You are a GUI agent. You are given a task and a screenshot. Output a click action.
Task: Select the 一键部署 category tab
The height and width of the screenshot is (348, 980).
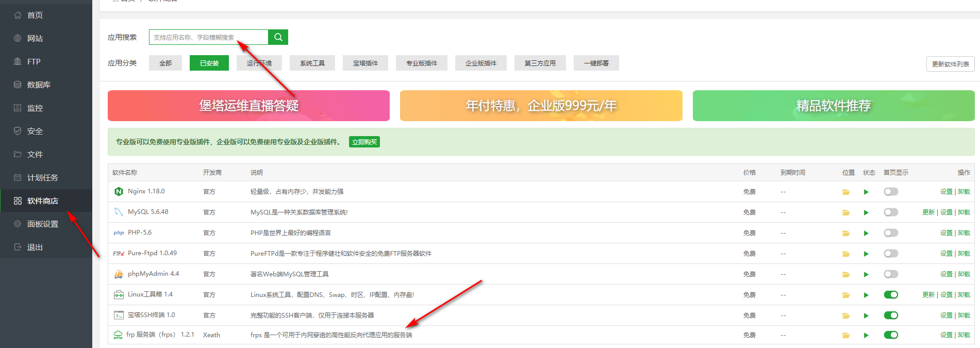coord(596,63)
